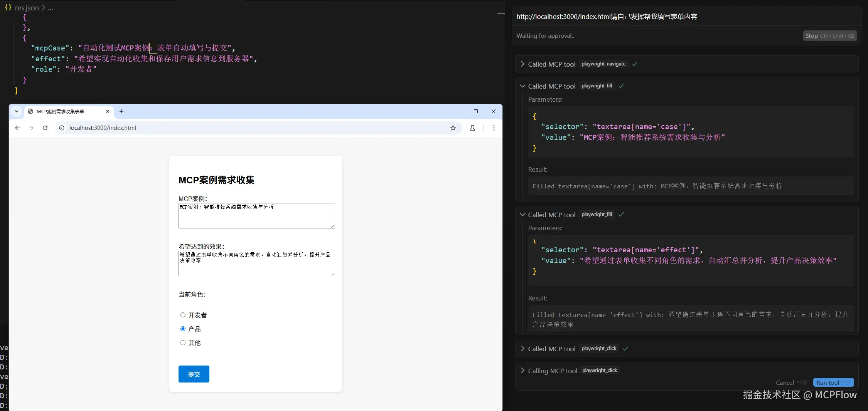
Task: Close the MCP案例需求收集表单 tab
Action: (108, 111)
